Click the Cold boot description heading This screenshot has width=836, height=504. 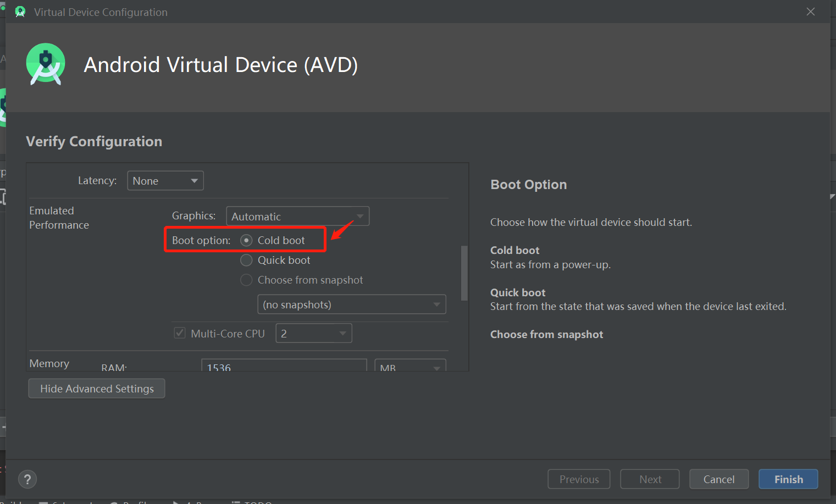[x=514, y=250]
